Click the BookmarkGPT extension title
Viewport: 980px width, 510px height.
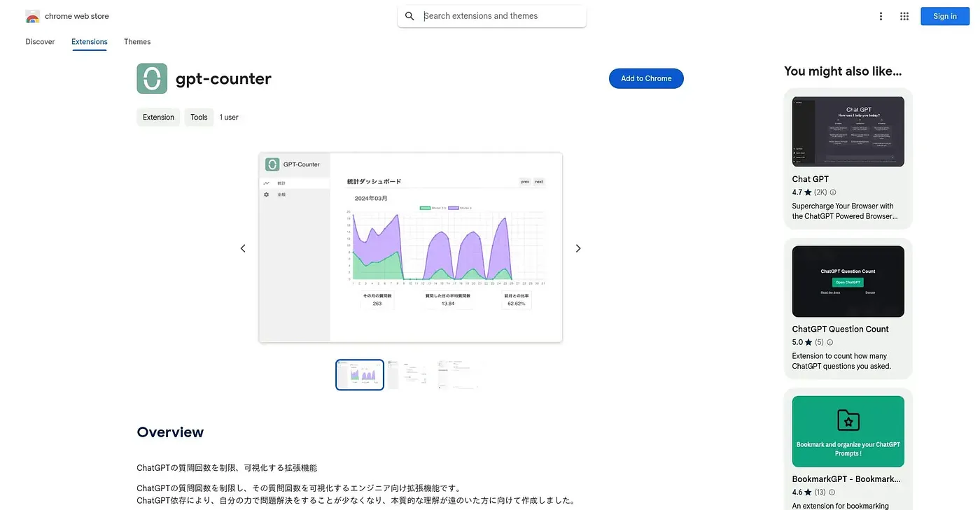click(846, 479)
